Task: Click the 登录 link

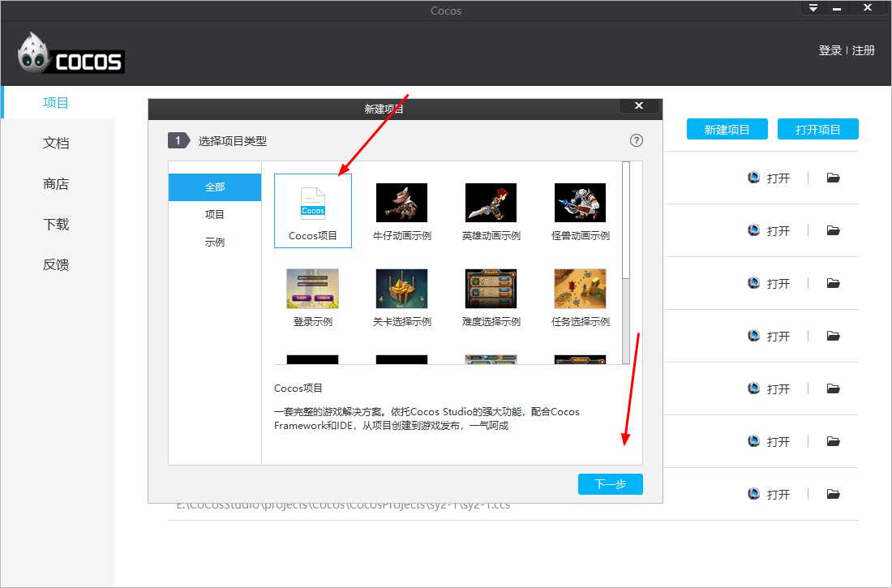Action: (x=830, y=50)
